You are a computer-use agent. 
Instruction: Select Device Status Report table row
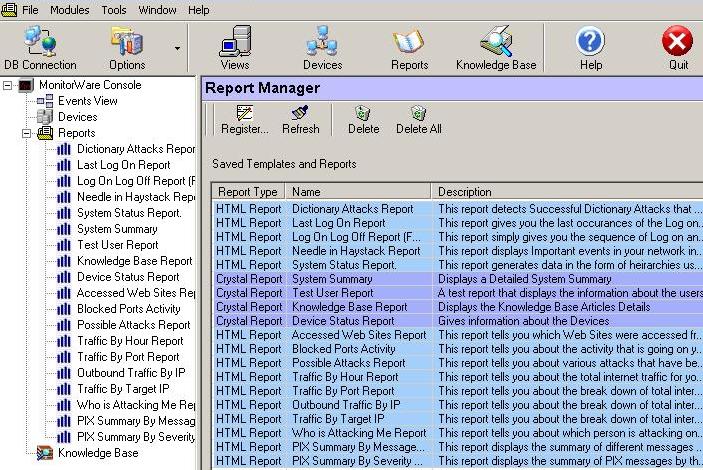458,321
